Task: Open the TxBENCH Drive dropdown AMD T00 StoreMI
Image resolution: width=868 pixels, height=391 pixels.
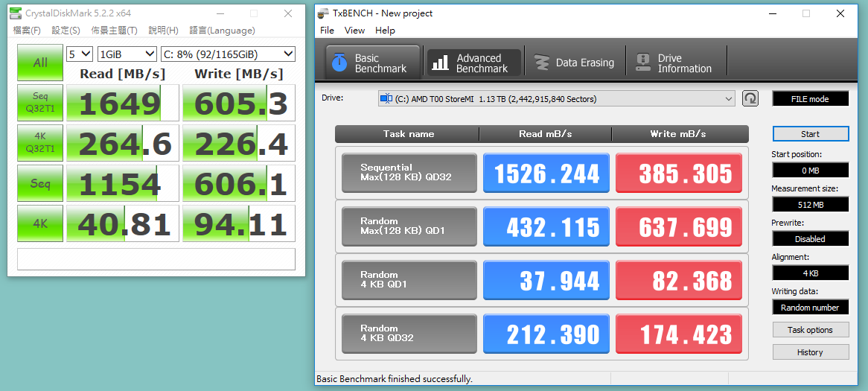Action: pyautogui.click(x=556, y=98)
